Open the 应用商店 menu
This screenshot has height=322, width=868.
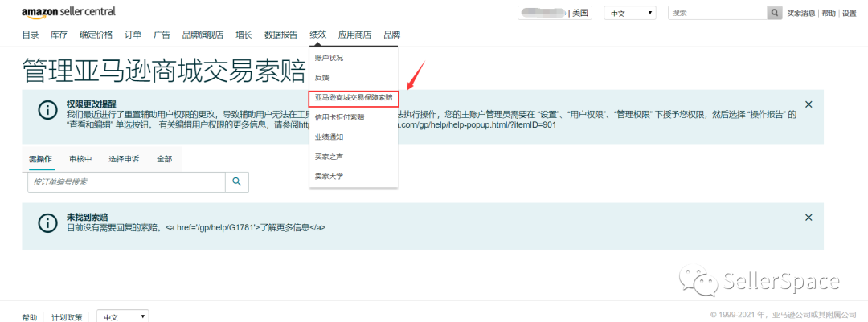pyautogui.click(x=355, y=35)
